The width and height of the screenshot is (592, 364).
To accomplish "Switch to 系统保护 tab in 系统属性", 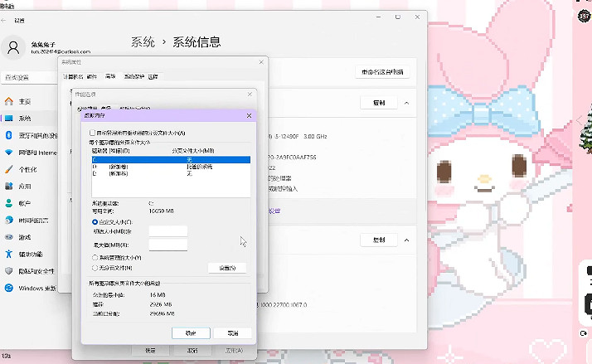I will (x=134, y=76).
